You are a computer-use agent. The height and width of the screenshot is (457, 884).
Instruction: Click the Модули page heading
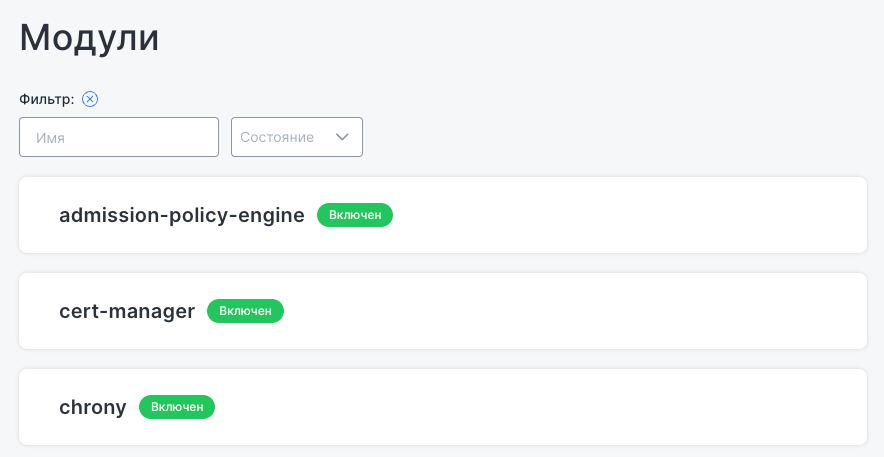point(90,38)
